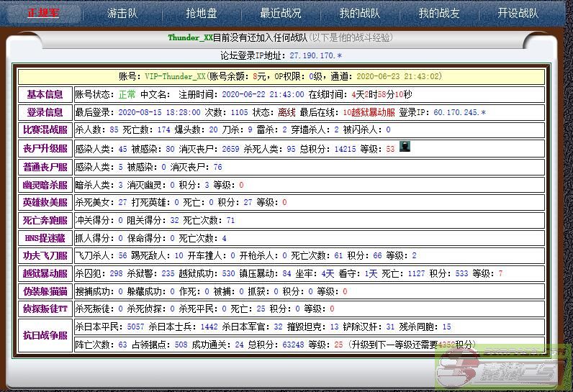Switch to the 游击队 tab
The image size is (573, 392).
point(122,13)
